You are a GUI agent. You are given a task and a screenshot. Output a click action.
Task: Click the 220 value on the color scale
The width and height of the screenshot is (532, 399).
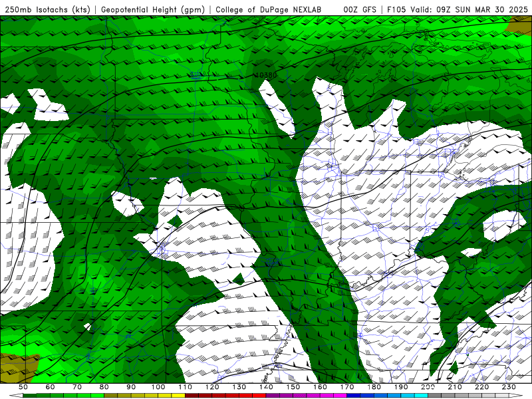pyautogui.click(x=481, y=387)
